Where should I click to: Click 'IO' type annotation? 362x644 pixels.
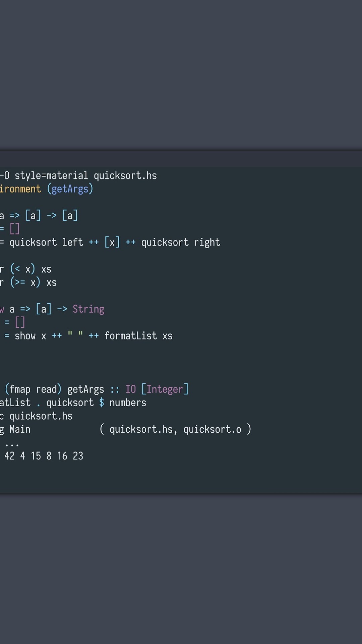click(131, 389)
